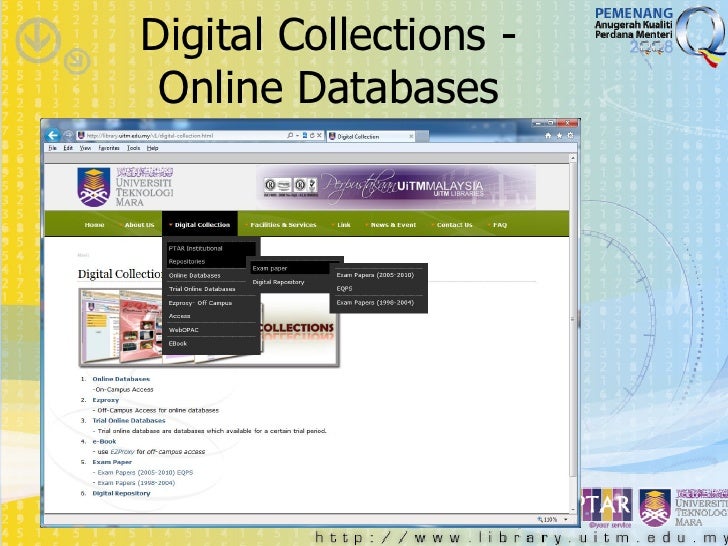This screenshot has width=728, height=546.
Task: Open the browser Tools gear icon
Action: tap(570, 136)
